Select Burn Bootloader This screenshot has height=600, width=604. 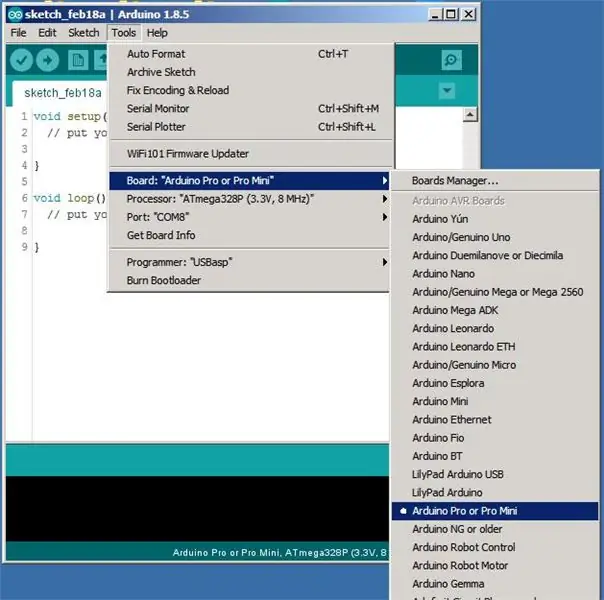pos(250,280)
